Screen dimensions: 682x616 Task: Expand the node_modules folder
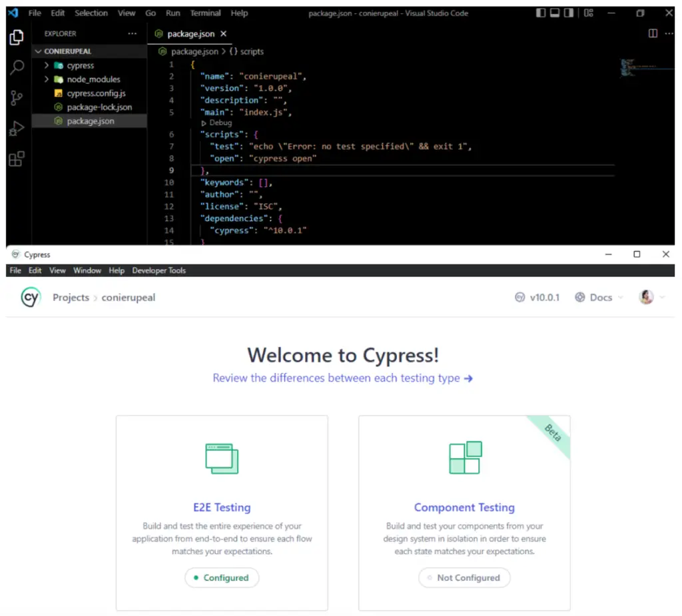(93, 79)
